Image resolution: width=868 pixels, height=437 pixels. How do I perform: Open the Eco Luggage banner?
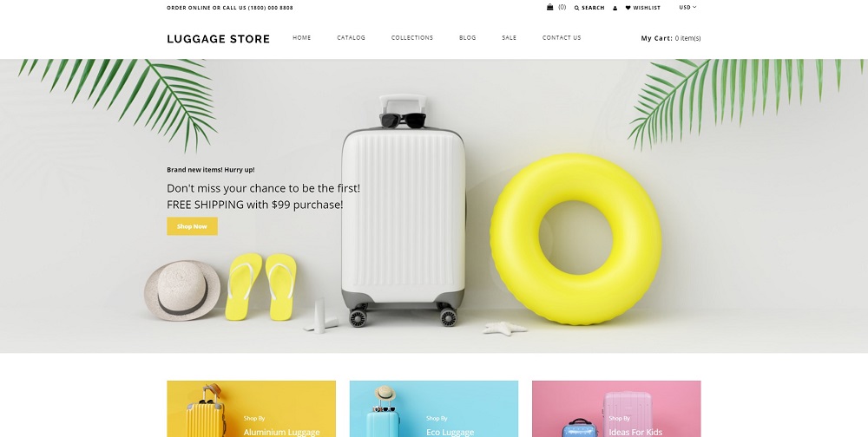coord(434,408)
